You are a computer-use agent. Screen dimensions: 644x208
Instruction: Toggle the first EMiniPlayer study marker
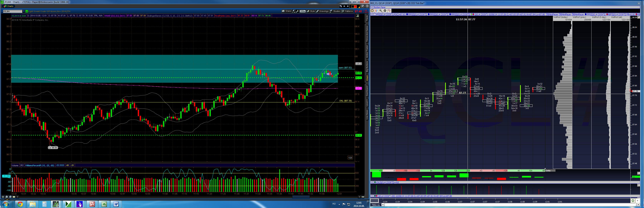tap(547, 14)
